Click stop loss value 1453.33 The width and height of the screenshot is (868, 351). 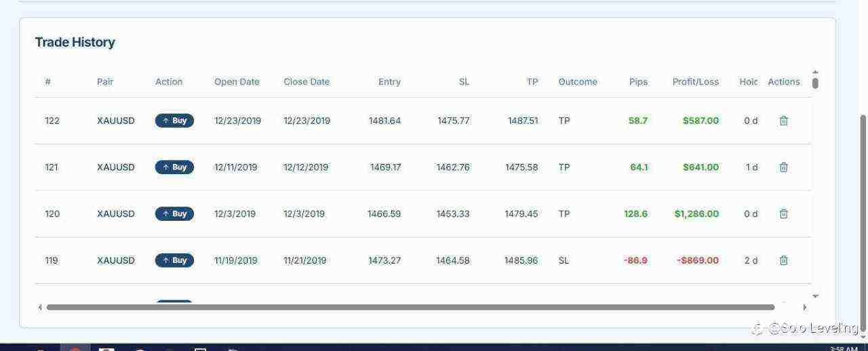click(x=452, y=213)
